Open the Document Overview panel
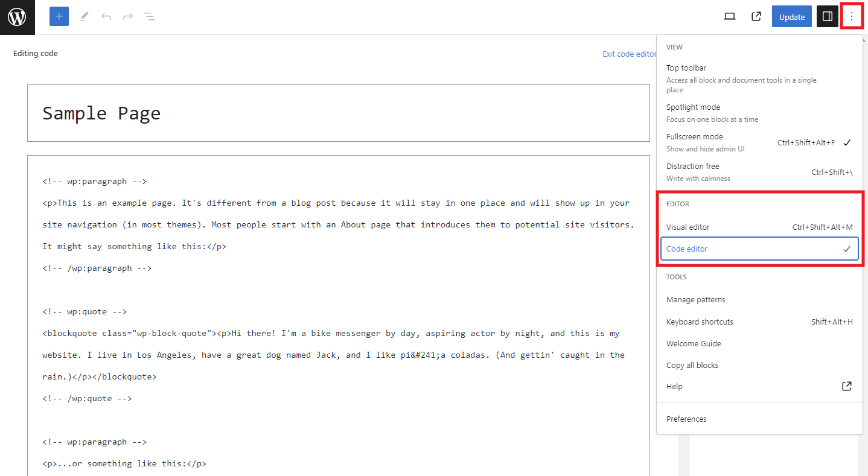Screen dimensions: 868x476 (149, 16)
